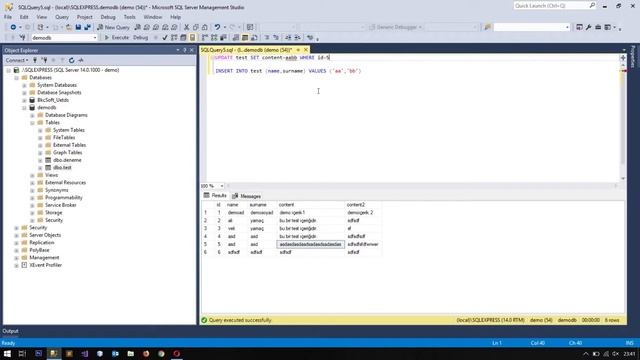640x360 pixels.
Task: Expand the System Databases node
Action: [24, 85]
